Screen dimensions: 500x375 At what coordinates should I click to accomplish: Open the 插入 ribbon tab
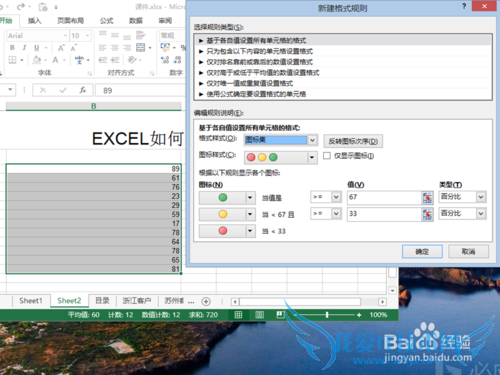click(34, 21)
